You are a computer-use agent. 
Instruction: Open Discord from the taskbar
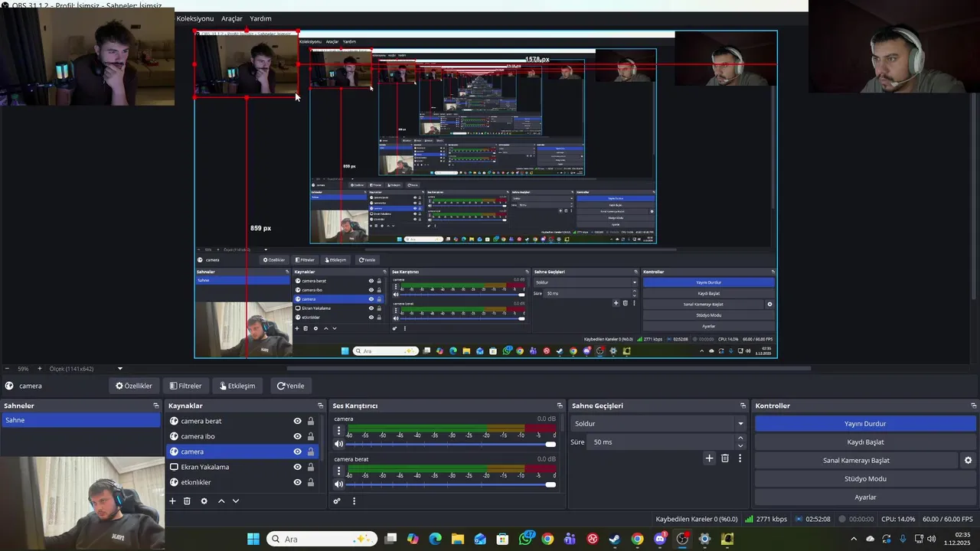[660, 539]
